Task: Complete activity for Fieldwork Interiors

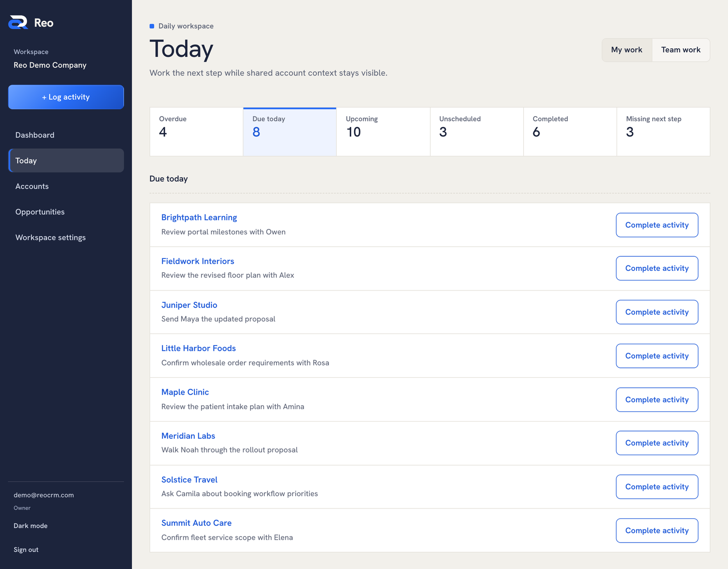Action: tap(657, 269)
